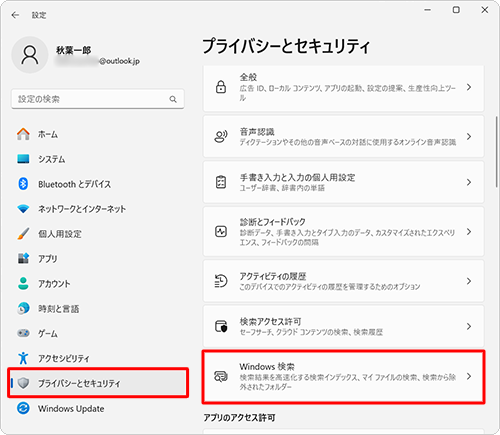Open 手書き入力と入力の個人用設定 card
The height and width of the screenshot is (435, 500).
click(x=343, y=182)
